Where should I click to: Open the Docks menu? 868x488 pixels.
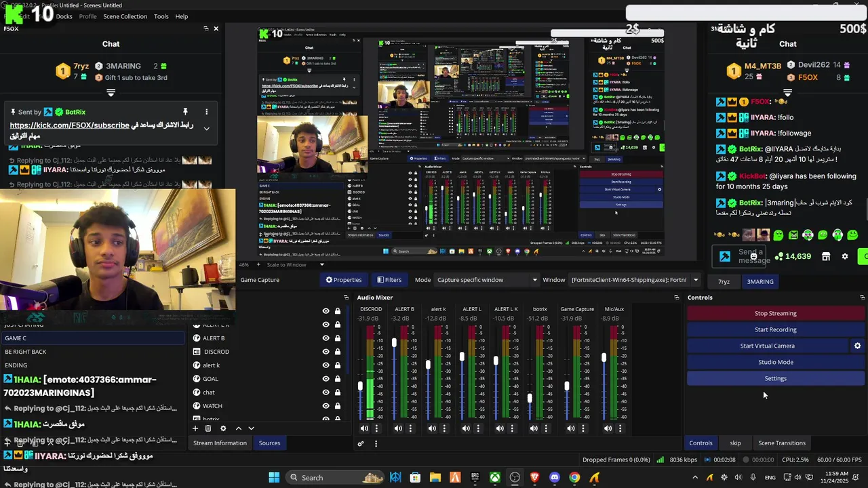point(64,16)
